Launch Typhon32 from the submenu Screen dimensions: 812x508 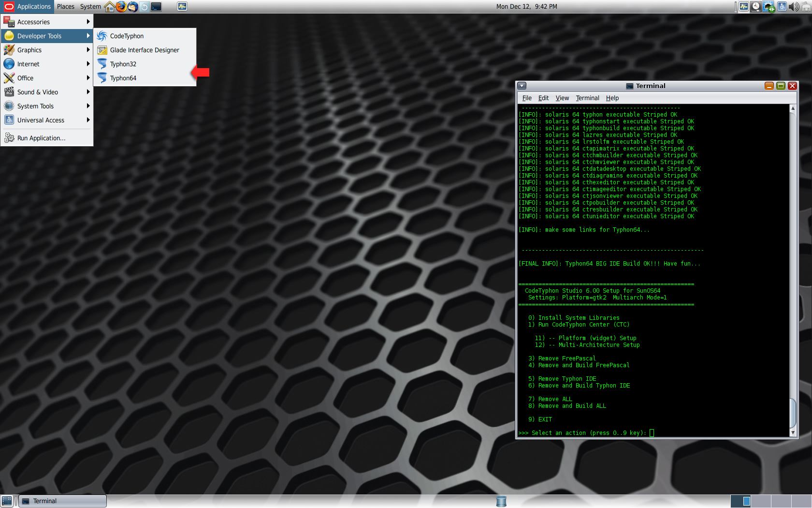145,64
